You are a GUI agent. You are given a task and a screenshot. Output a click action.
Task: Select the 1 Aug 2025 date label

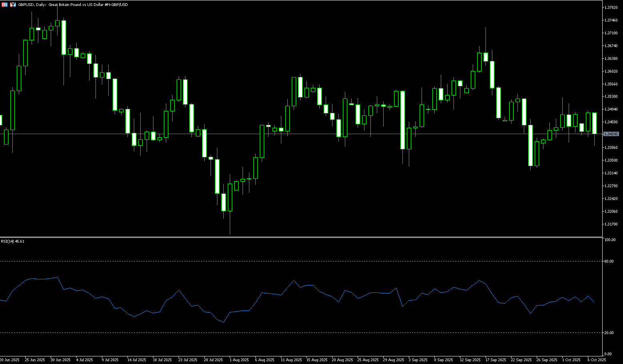[239, 360]
